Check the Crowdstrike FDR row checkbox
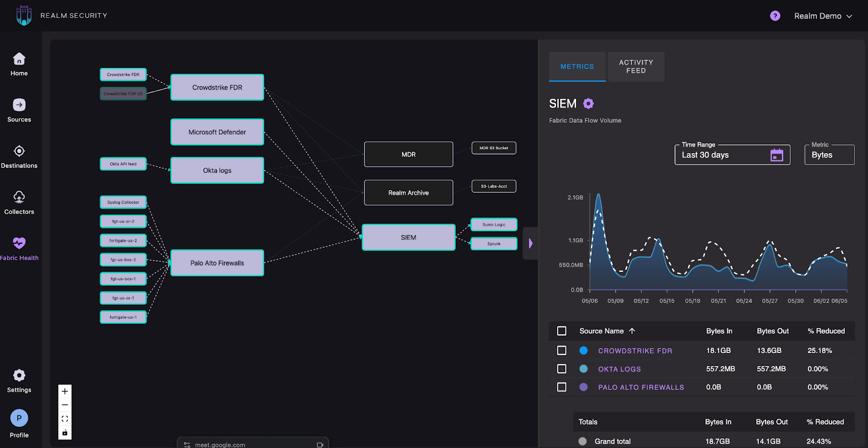Screen dimensions: 868x448 562,351
